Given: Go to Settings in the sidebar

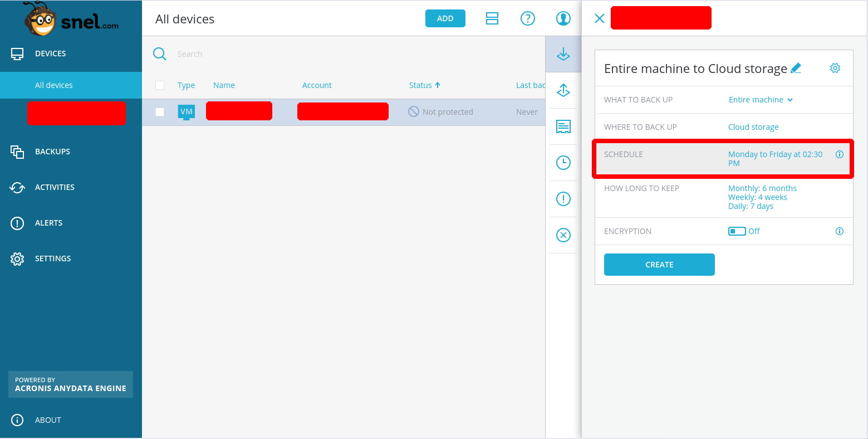Looking at the screenshot, I should 53,258.
